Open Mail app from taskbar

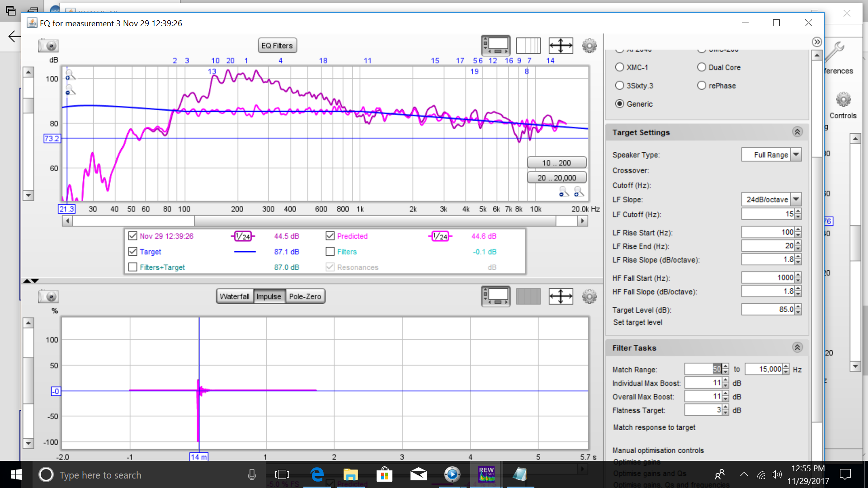[418, 474]
